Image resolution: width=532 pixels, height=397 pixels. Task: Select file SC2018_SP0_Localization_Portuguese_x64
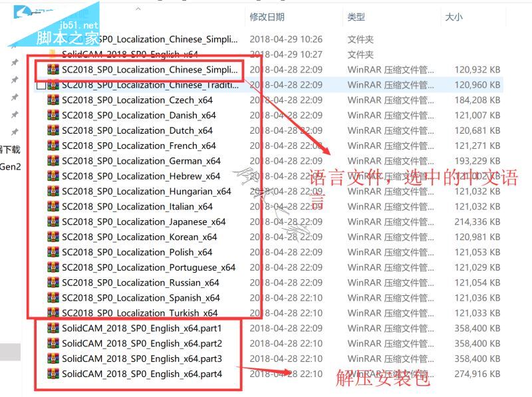(148, 267)
